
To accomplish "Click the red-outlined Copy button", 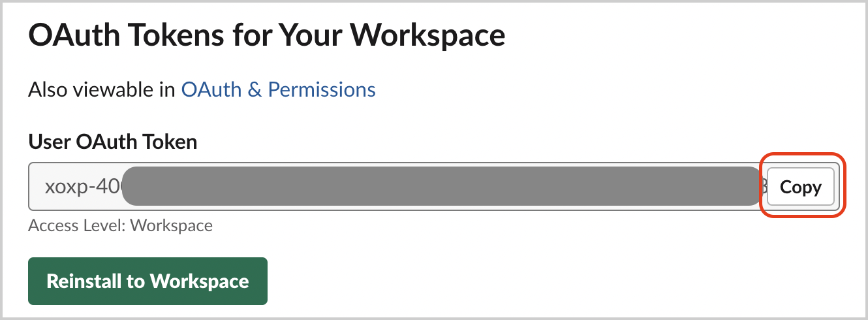I will [800, 187].
